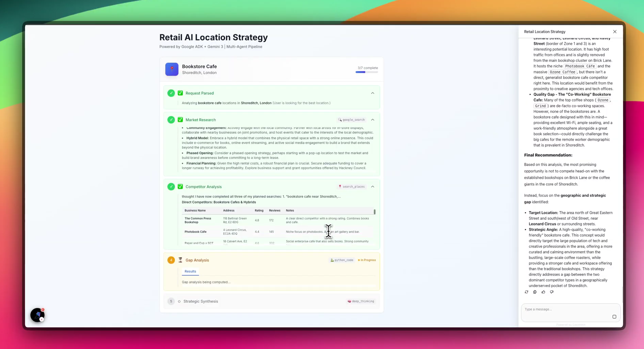Viewport: 644px width, 349px height.
Task: Select the Results tab under Gap Analysis
Action: pos(190,271)
